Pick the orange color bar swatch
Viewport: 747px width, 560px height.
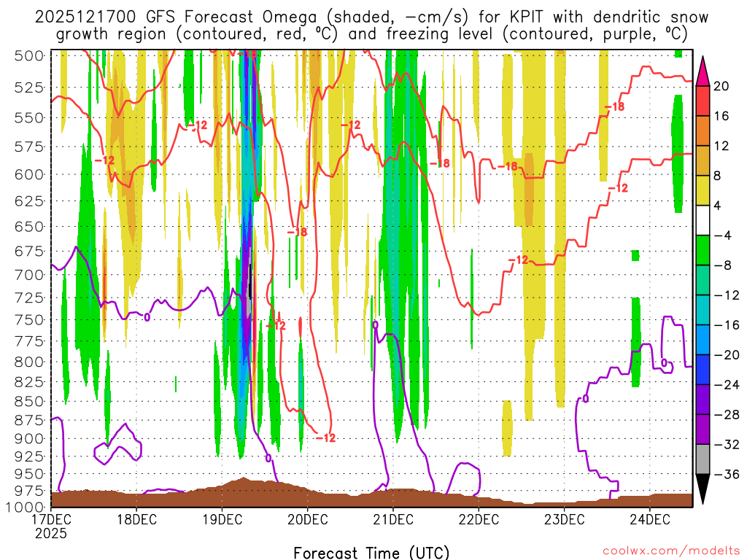[704, 131]
